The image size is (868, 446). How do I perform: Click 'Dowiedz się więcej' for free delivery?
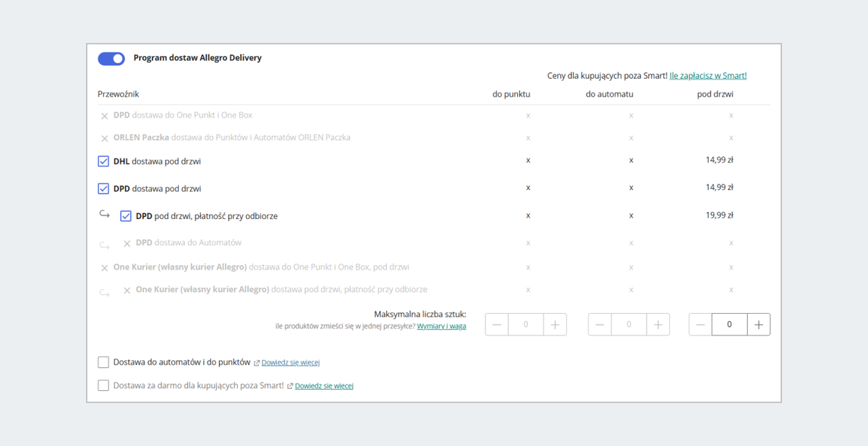(324, 386)
